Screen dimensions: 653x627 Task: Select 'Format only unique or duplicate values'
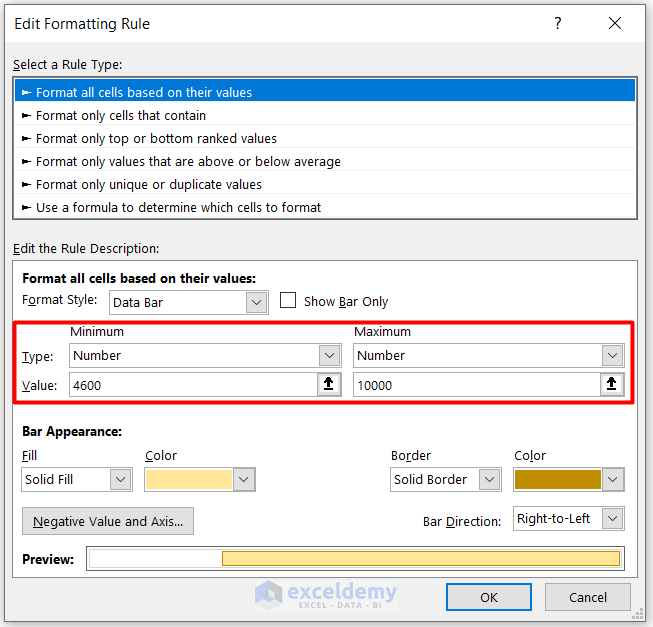click(148, 184)
